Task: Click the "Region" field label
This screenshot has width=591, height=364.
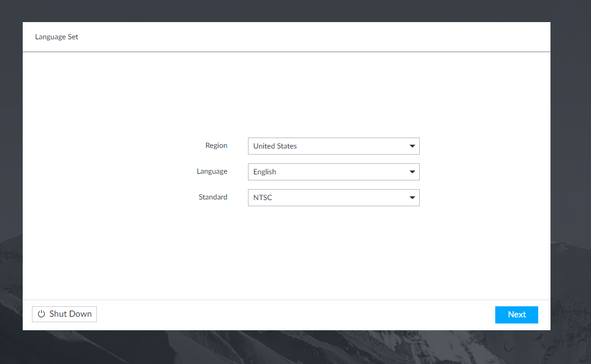Action: [x=217, y=145]
